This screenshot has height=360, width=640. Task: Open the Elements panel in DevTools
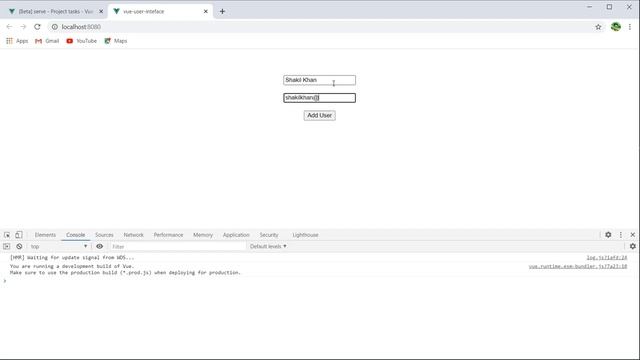[45, 235]
